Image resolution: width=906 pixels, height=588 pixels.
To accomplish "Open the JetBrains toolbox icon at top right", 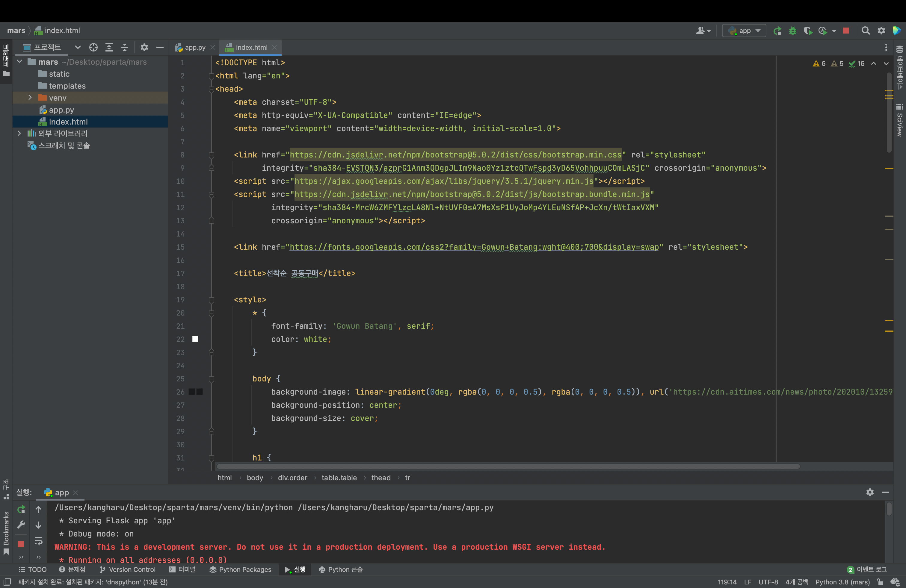I will 896,31.
